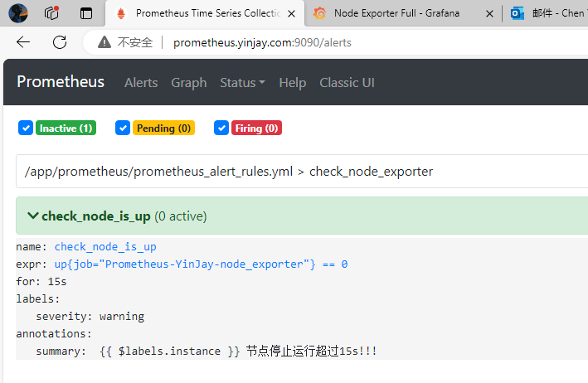588x383 pixels.
Task: Click the not-secure warning triangle icon
Action: click(x=104, y=42)
